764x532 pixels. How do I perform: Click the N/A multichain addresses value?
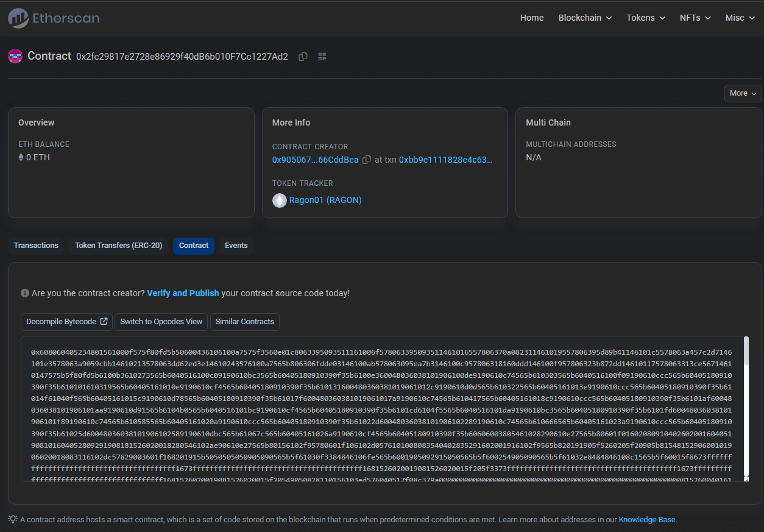tap(534, 157)
